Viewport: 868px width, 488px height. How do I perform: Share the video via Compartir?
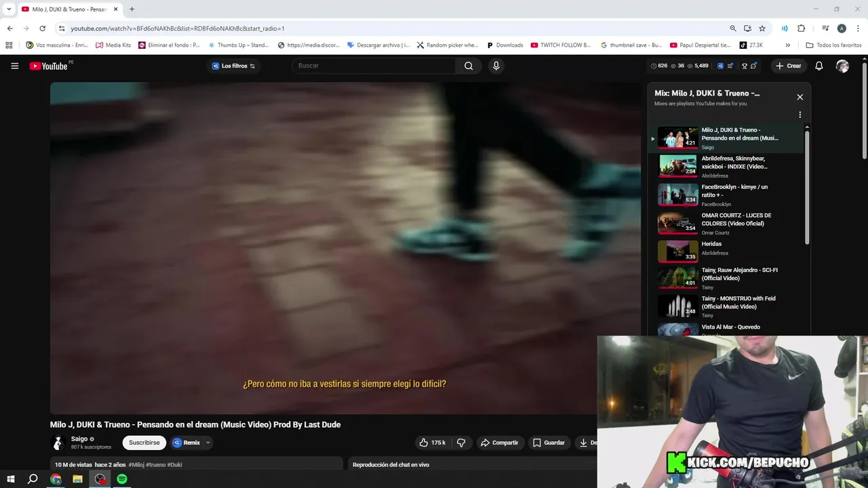pos(499,443)
